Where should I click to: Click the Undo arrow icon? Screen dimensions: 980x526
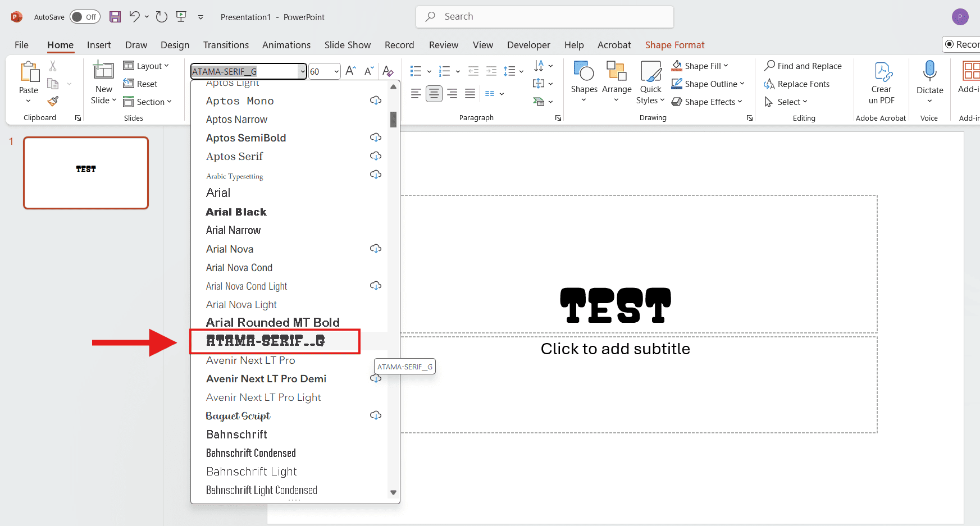tap(134, 17)
